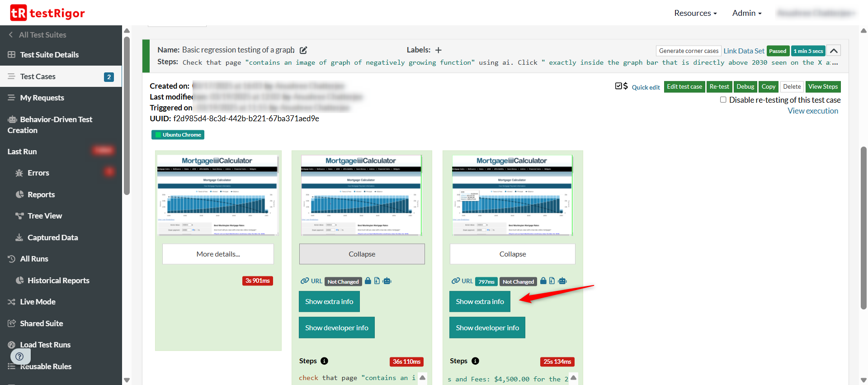
Task: Click the Re-test button
Action: (x=719, y=87)
